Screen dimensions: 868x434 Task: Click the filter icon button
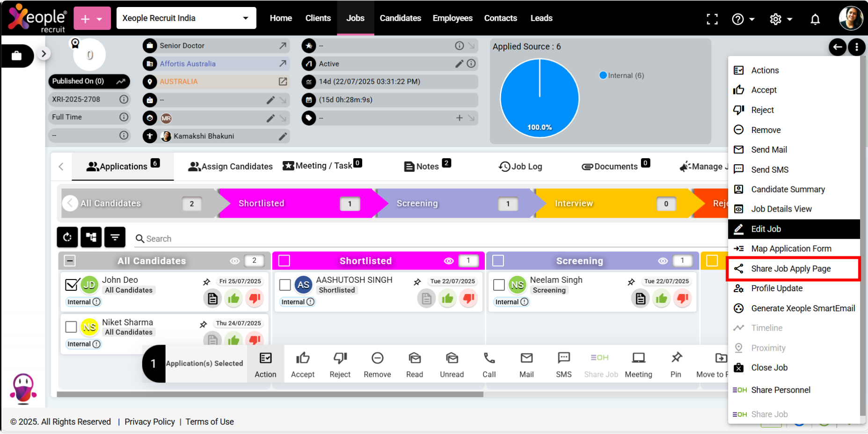tap(115, 237)
